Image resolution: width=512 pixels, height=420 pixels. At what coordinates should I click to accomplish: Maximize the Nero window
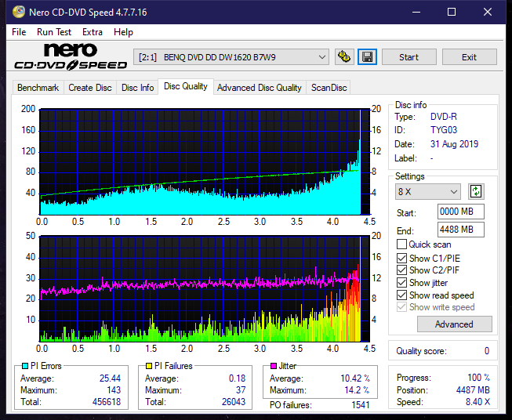pyautogui.click(x=452, y=12)
